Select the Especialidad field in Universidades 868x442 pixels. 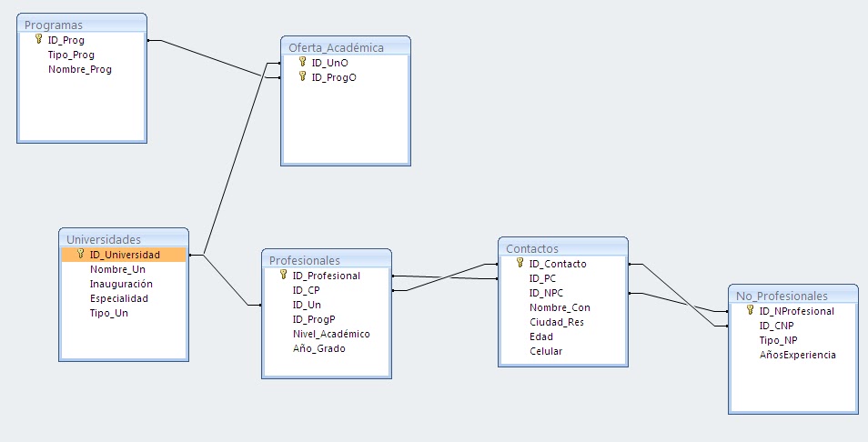tap(119, 298)
